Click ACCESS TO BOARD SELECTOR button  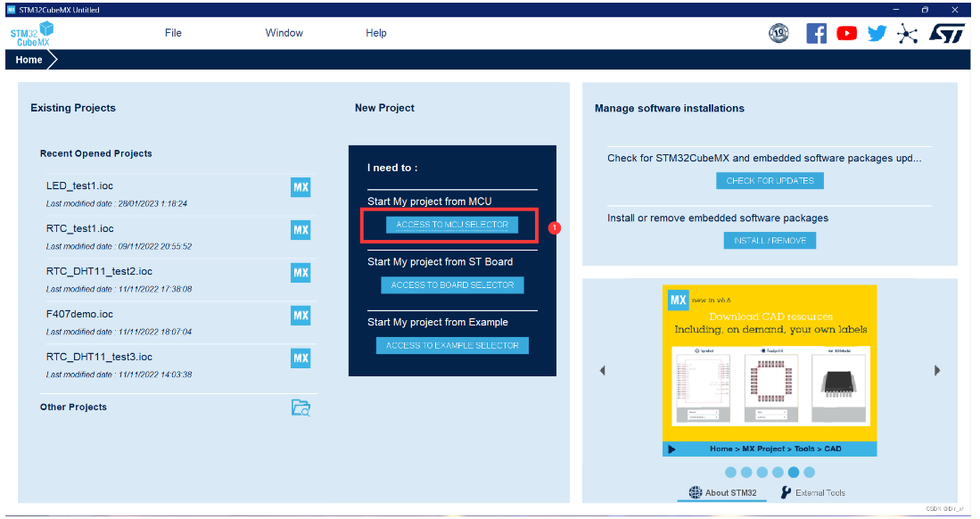[452, 285]
